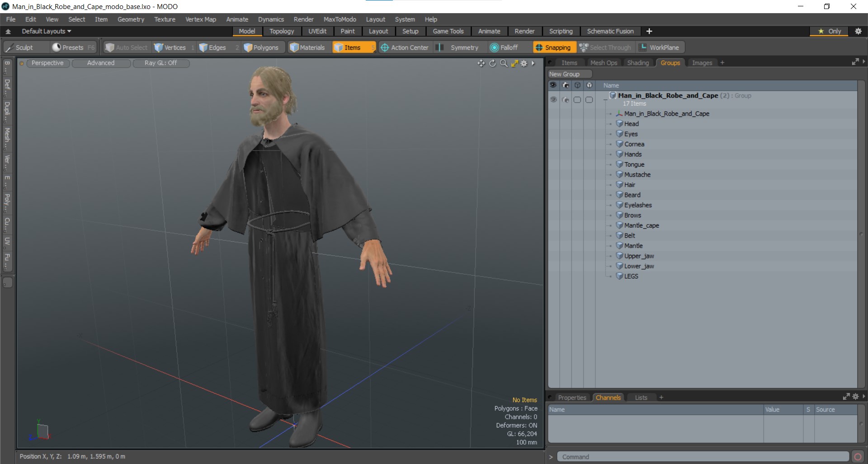Toggle the Only favorites star button
868x464 pixels.
(830, 31)
